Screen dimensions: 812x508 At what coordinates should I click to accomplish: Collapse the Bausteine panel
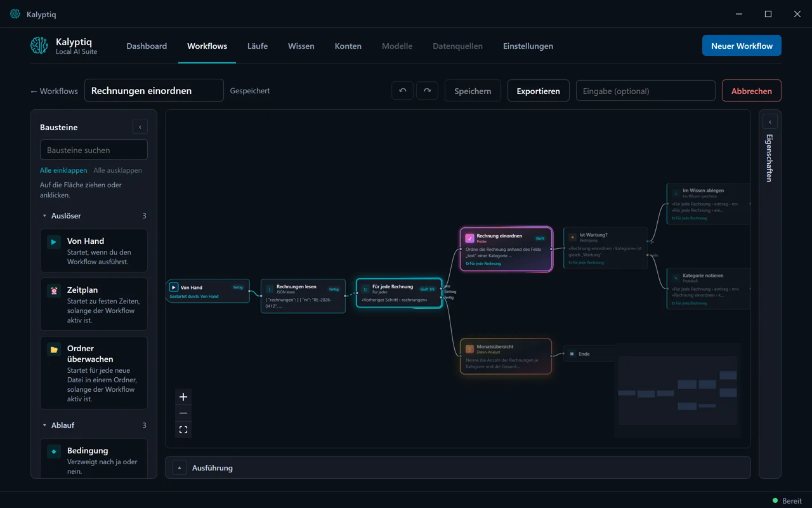tap(140, 127)
